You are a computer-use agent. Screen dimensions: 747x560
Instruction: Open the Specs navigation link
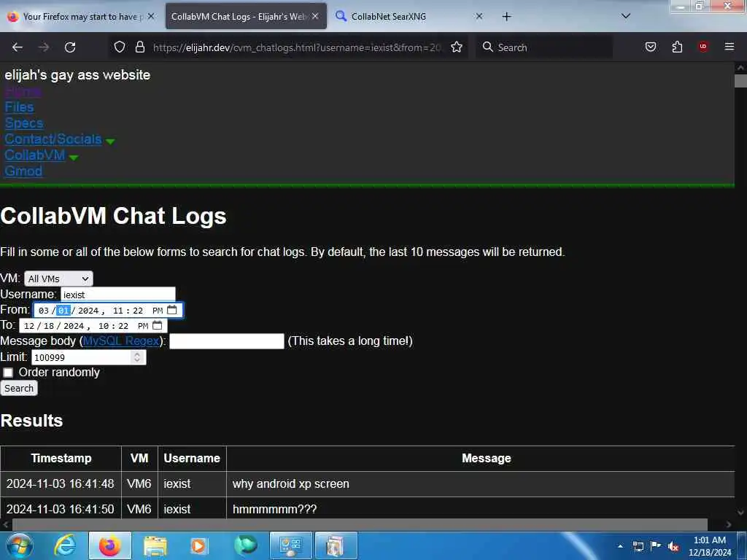pos(24,122)
